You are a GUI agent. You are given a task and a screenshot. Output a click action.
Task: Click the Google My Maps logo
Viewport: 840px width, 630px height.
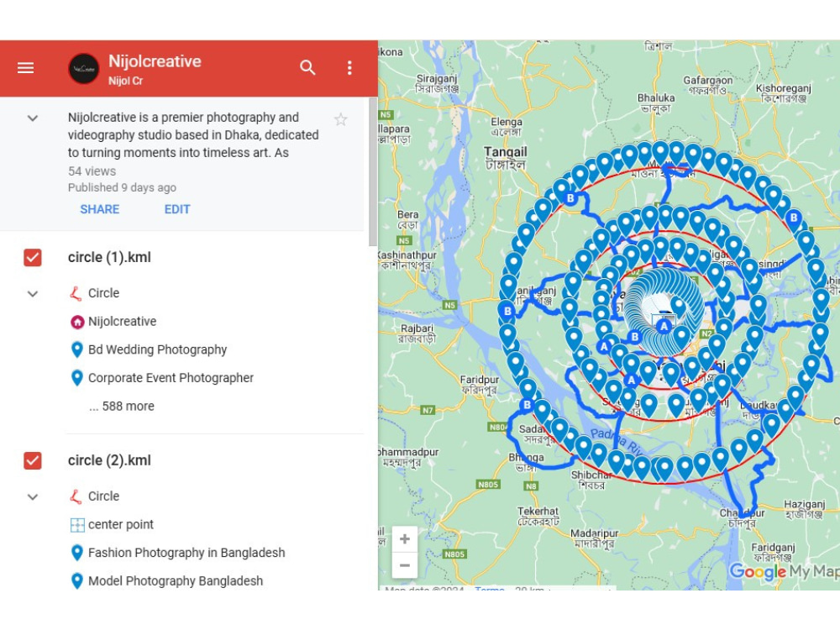(x=784, y=571)
